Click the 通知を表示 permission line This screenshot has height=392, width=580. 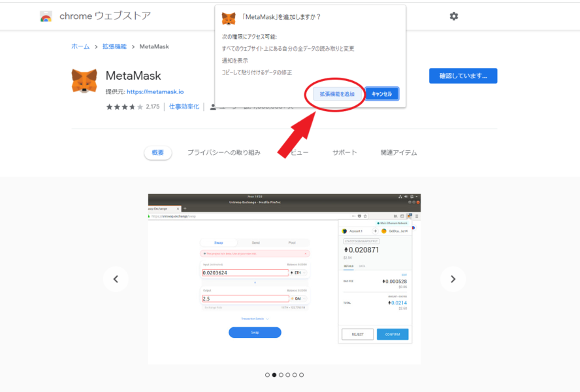(x=235, y=60)
